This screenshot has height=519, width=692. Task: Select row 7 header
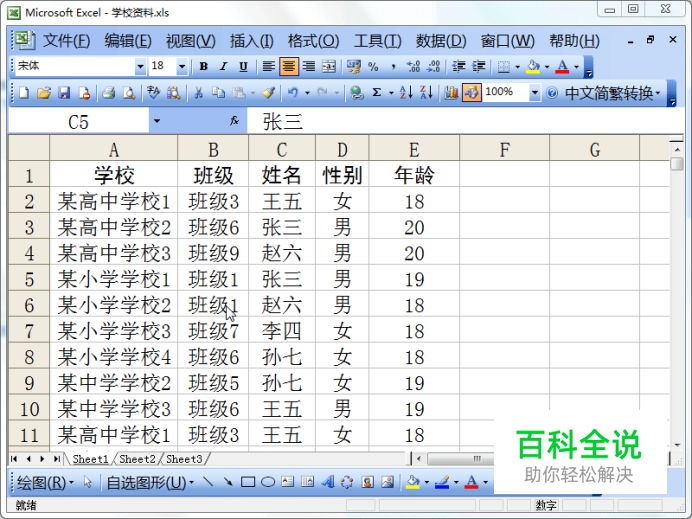(29, 331)
